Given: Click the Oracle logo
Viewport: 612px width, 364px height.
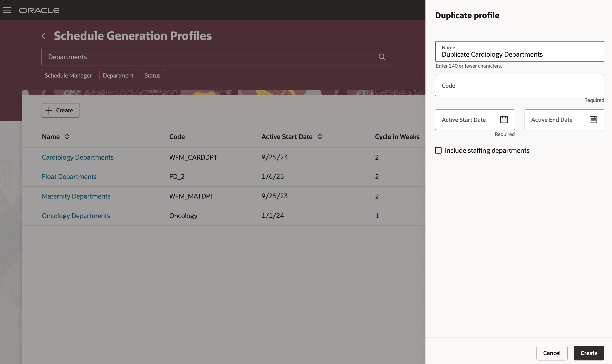Looking at the screenshot, I should [x=39, y=10].
